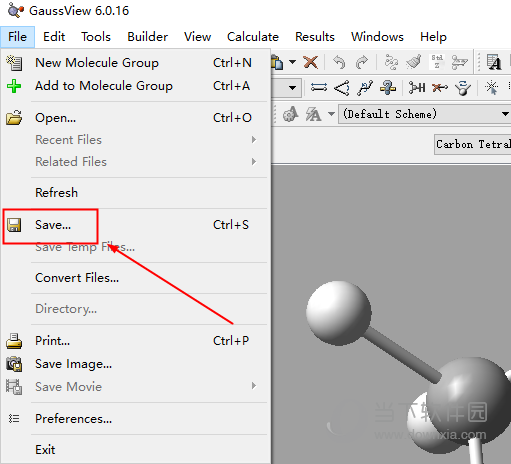
Task: Select the Modify Dihedral tool icon
Action: click(365, 88)
